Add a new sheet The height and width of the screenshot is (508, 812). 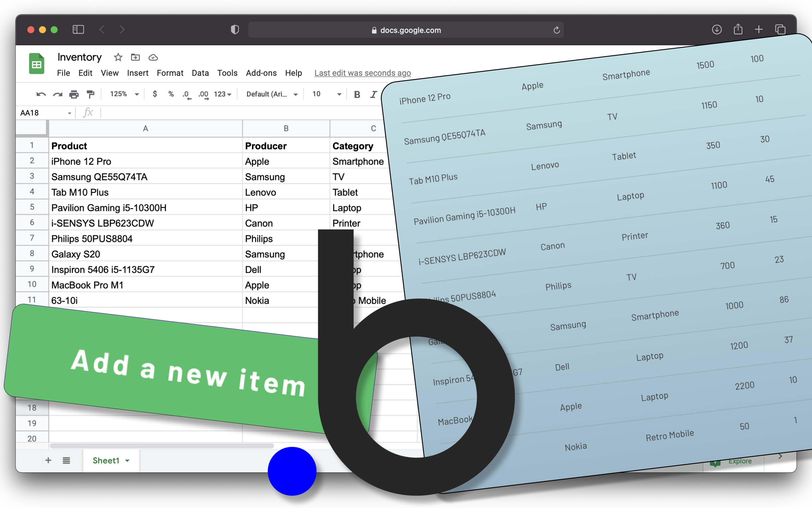pyautogui.click(x=48, y=460)
